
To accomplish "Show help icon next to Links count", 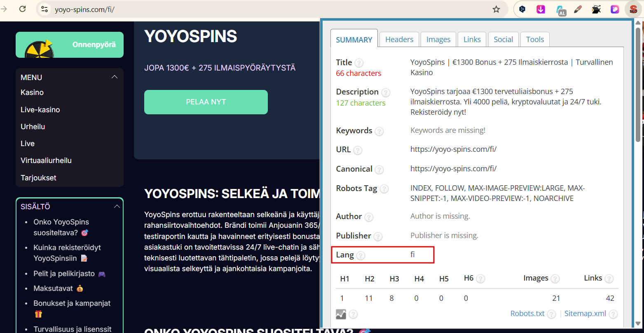I will [609, 279].
